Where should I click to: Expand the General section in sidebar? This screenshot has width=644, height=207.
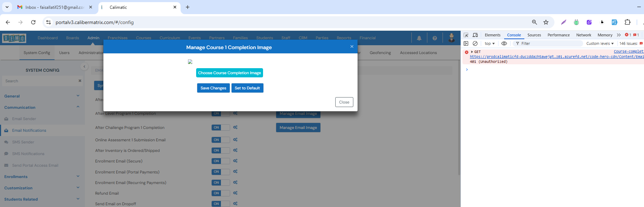42,96
